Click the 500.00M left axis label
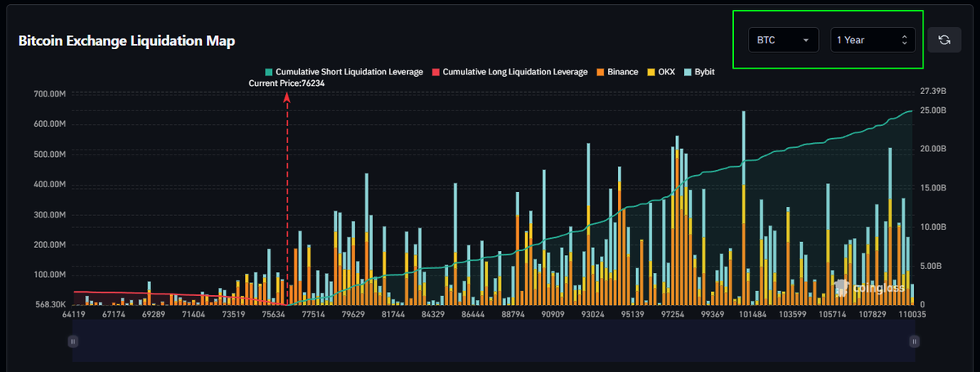Viewport: 980px width, 372px height. tap(49, 155)
